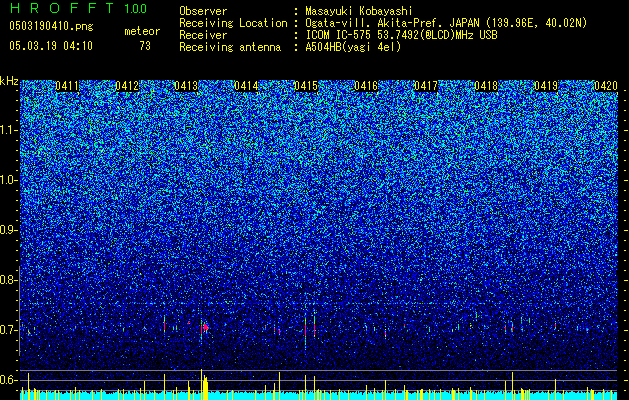The image size is (629, 400).
Task: Click the 0416 time marker
Action: click(x=366, y=86)
